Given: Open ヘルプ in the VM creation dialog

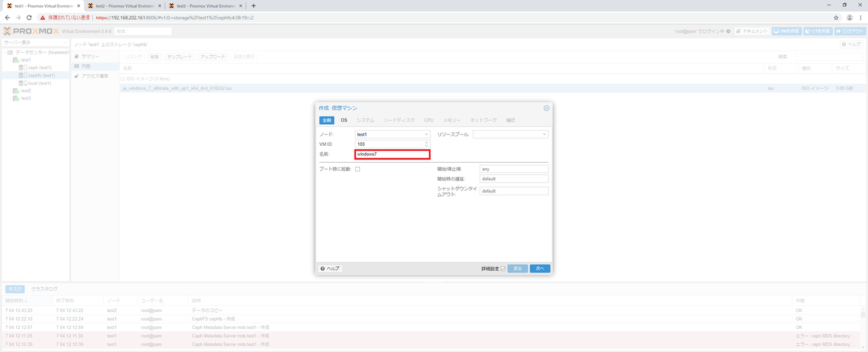Looking at the screenshot, I should pos(330,269).
